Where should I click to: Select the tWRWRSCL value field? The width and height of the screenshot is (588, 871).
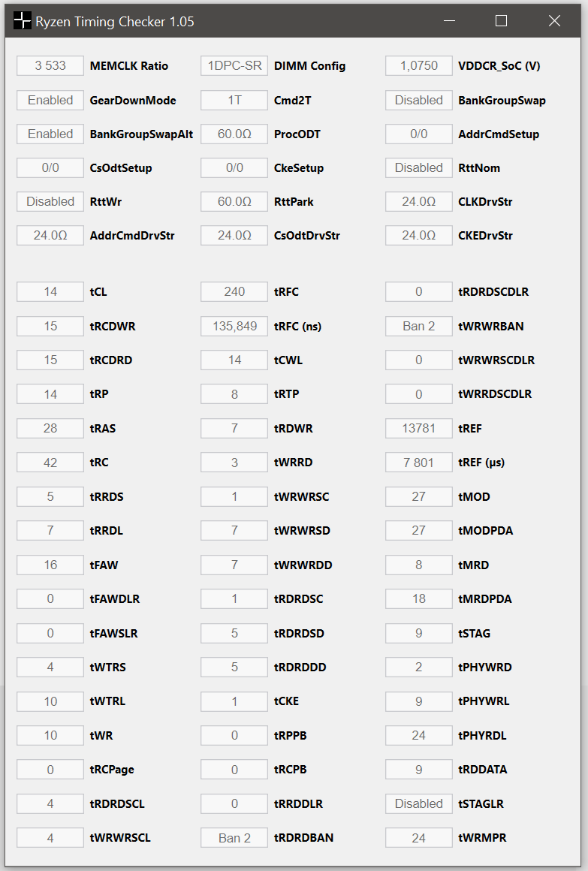tap(50, 838)
